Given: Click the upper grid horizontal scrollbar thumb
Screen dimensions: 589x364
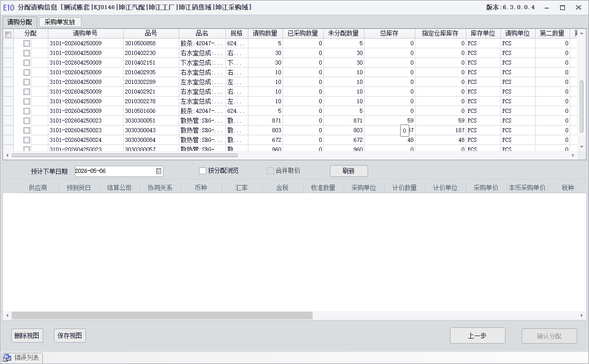Looking at the screenshot, I should coord(125,156).
